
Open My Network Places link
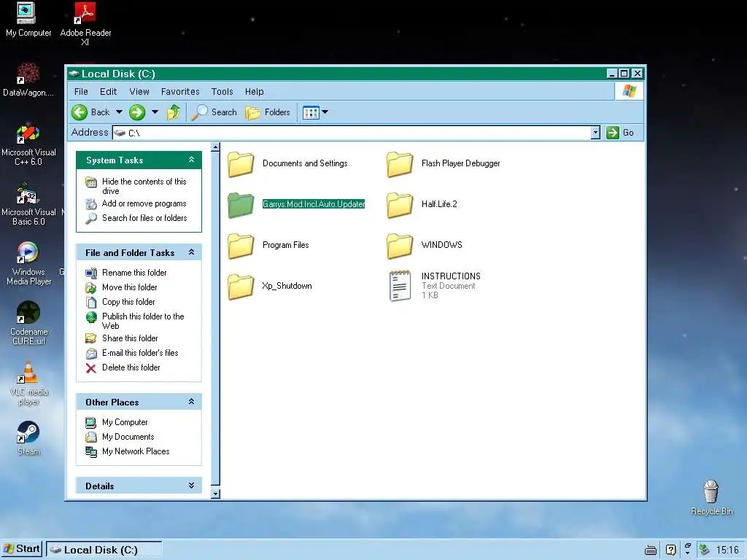(x=136, y=451)
